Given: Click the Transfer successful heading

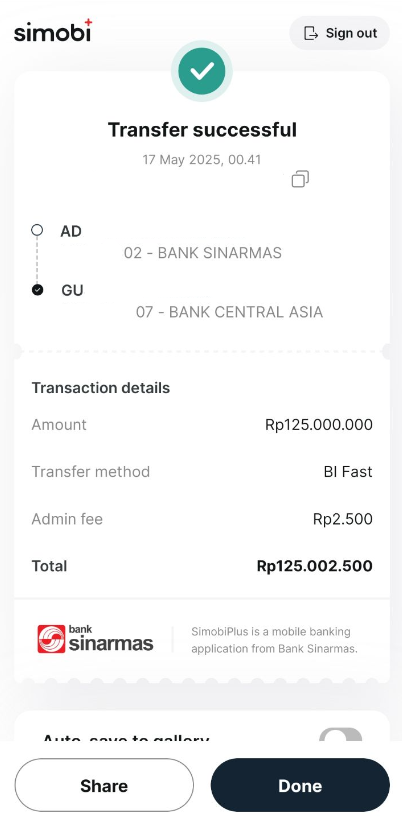Looking at the screenshot, I should [x=202, y=129].
